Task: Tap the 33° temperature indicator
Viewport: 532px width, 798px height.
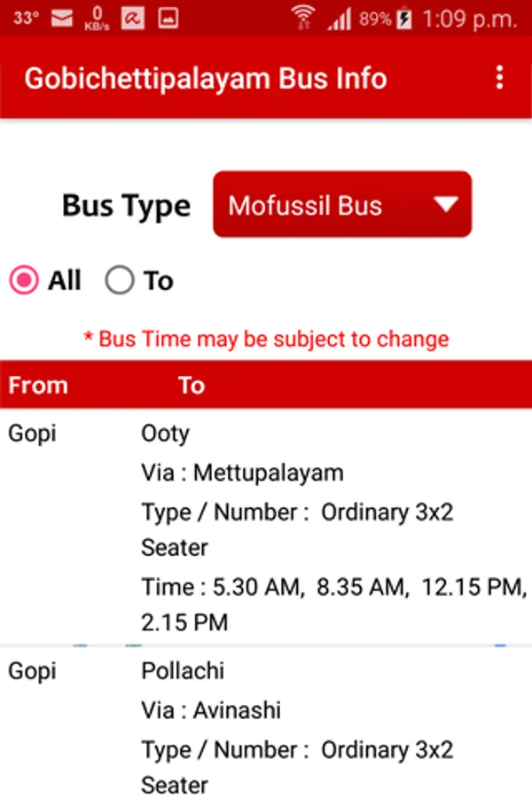Action: point(26,18)
